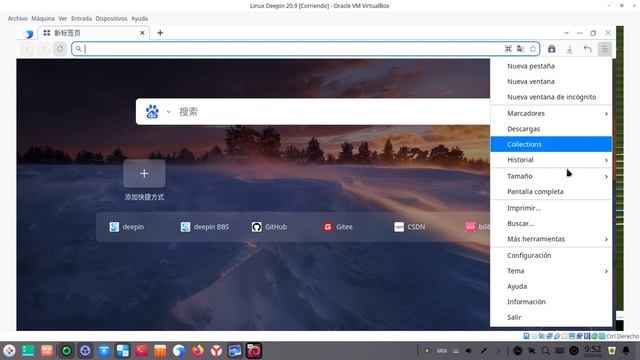Screen dimensions: 640x360
Task: Click the 添加快捷方式 plus tile
Action: pyautogui.click(x=144, y=173)
